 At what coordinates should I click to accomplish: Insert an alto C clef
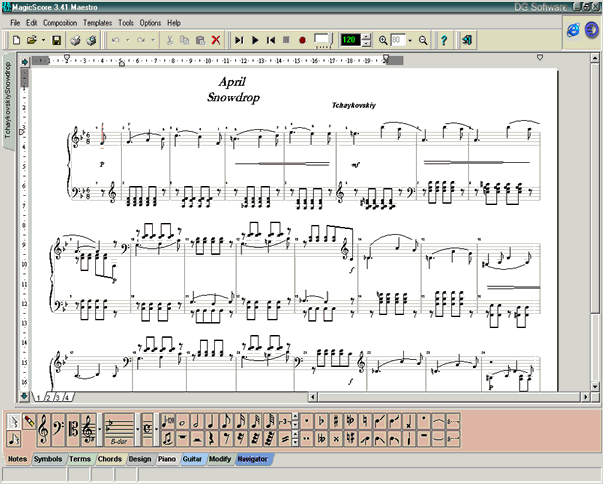73,430
